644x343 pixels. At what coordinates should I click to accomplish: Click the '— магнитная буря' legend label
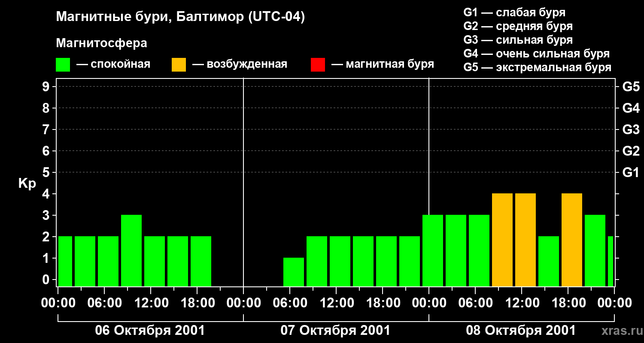click(383, 65)
